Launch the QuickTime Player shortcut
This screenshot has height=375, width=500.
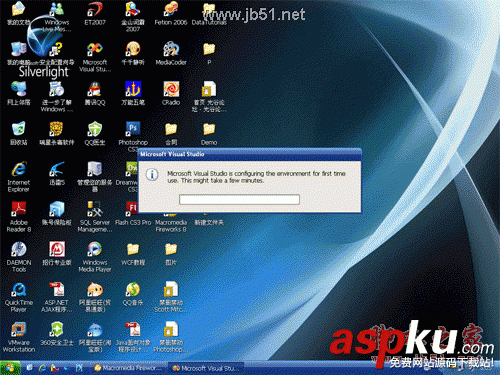point(19,289)
